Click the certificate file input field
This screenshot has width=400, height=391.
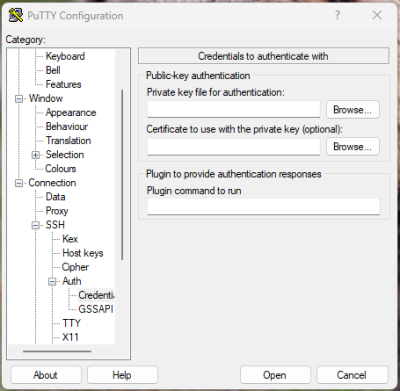[234, 147]
